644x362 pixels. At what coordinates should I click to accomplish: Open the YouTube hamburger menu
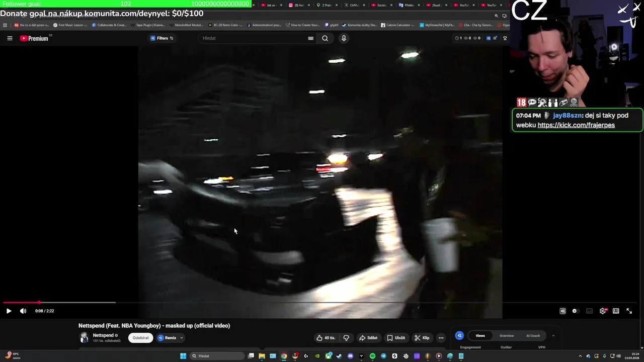click(10, 38)
